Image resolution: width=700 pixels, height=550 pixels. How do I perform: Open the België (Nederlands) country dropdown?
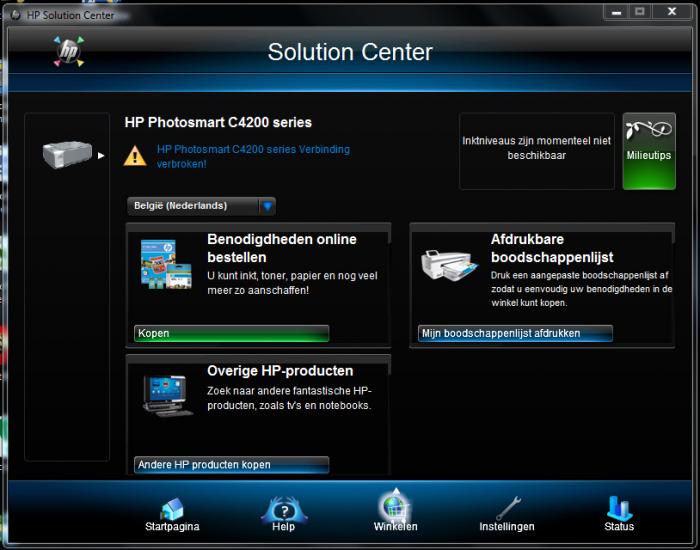(201, 206)
